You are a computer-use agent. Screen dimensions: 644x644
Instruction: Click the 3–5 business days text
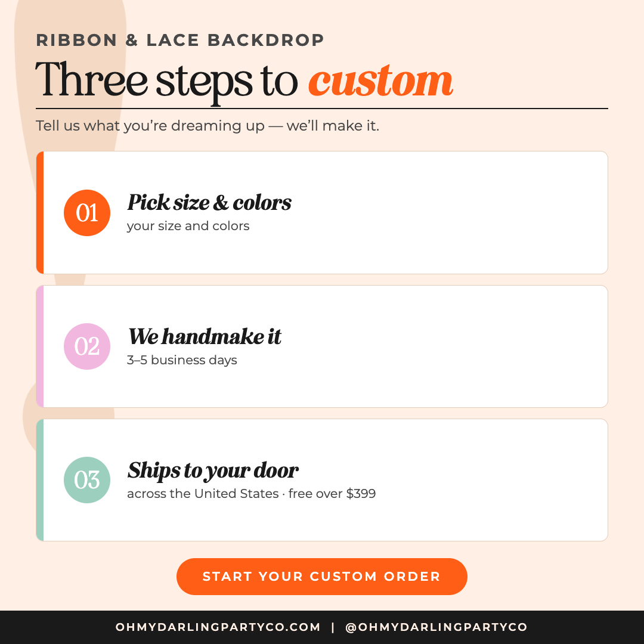tap(182, 360)
